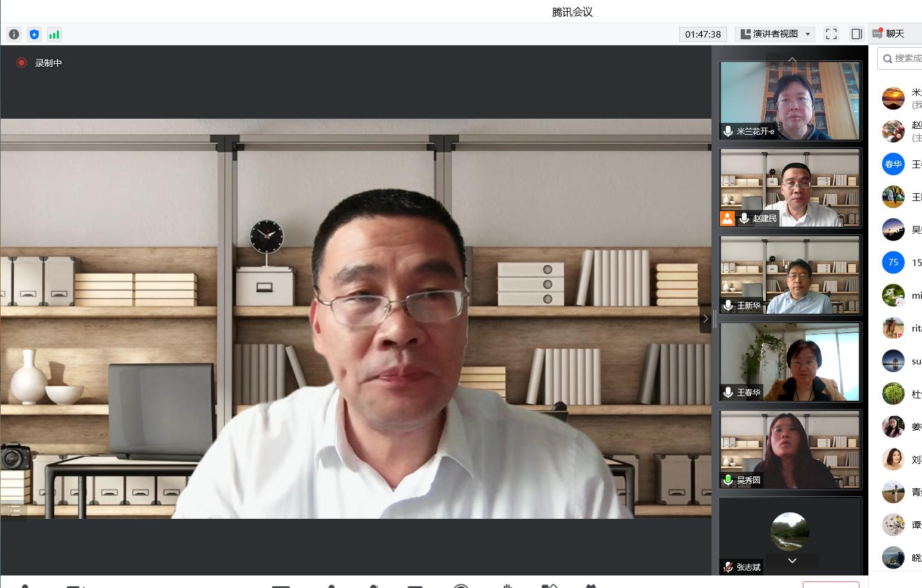Click the microphone icon beside 米兰花开·e

click(x=728, y=131)
